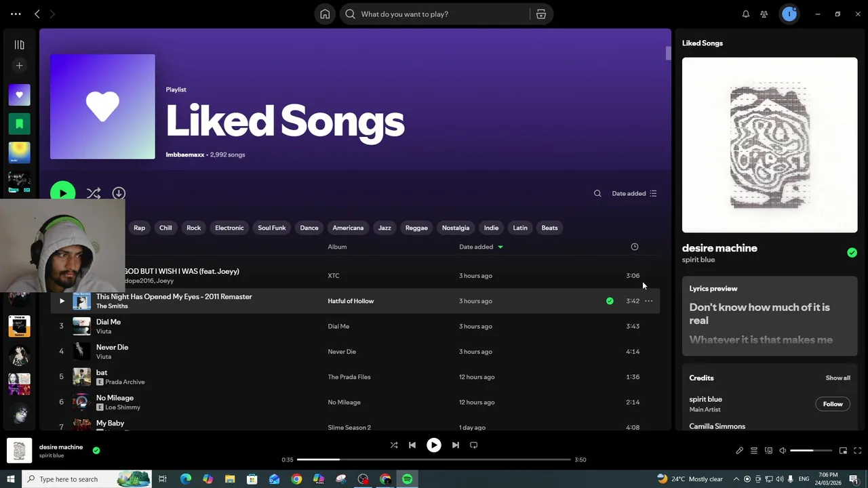Open Connect to a device icon
Screen dimensions: 868x488
tap(768, 451)
